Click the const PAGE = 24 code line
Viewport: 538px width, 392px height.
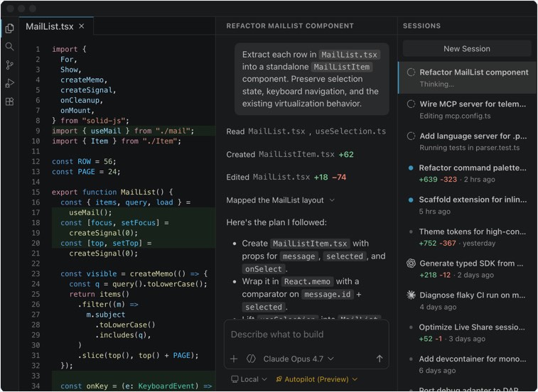(x=86, y=172)
